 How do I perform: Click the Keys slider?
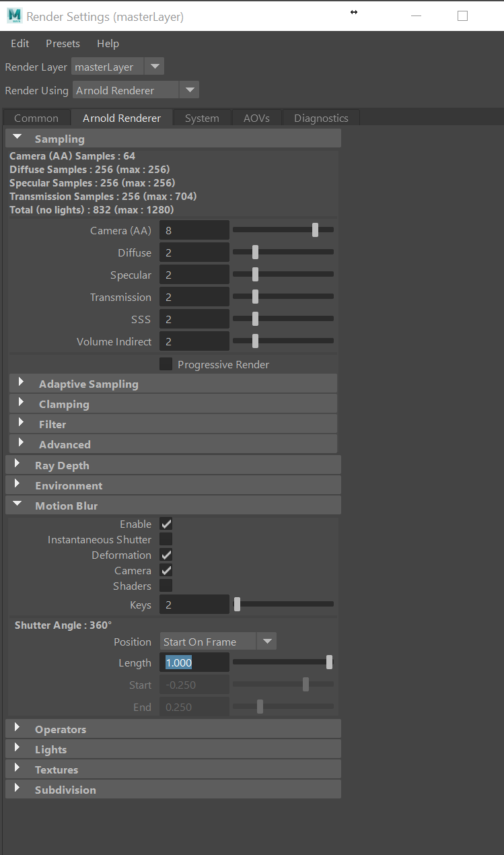tap(283, 605)
